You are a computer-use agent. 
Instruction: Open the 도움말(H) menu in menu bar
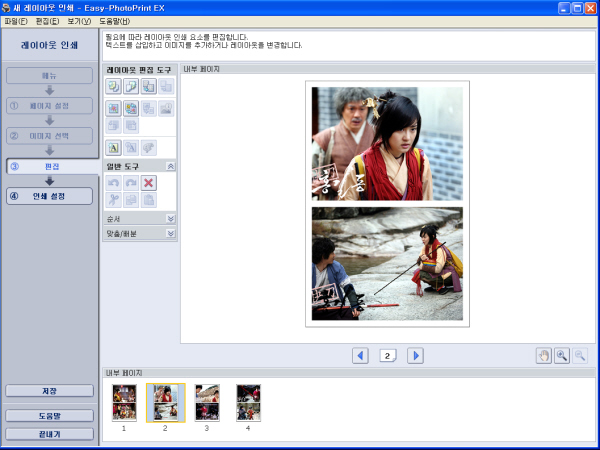(x=115, y=21)
